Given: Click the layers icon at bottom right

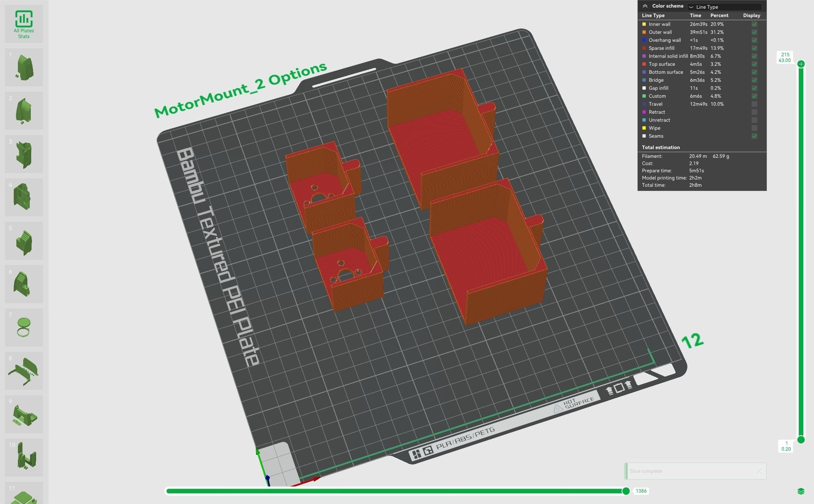Looking at the screenshot, I should point(801,491).
